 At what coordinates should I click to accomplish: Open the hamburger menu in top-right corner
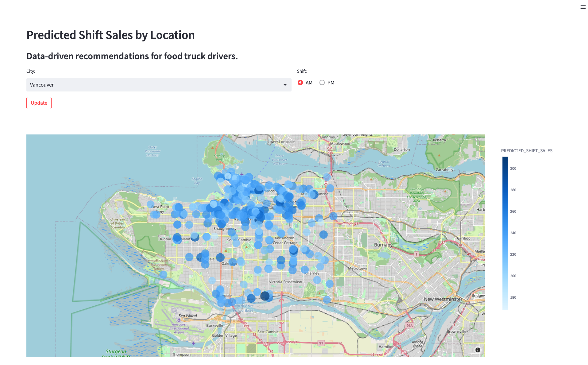[x=583, y=7]
